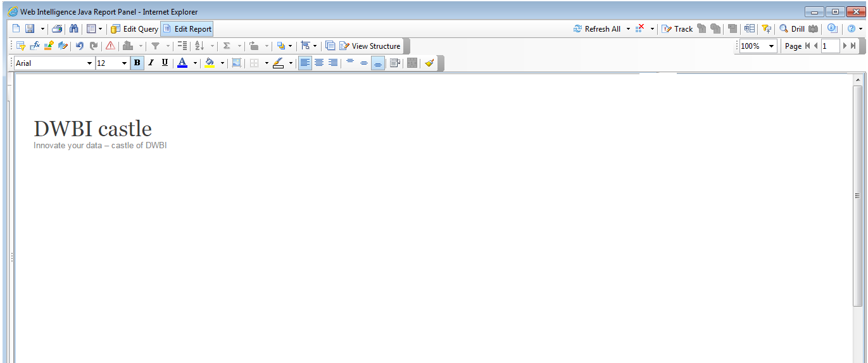The height and width of the screenshot is (363, 868).
Task: Click the Print icon in toolbar
Action: click(x=58, y=29)
